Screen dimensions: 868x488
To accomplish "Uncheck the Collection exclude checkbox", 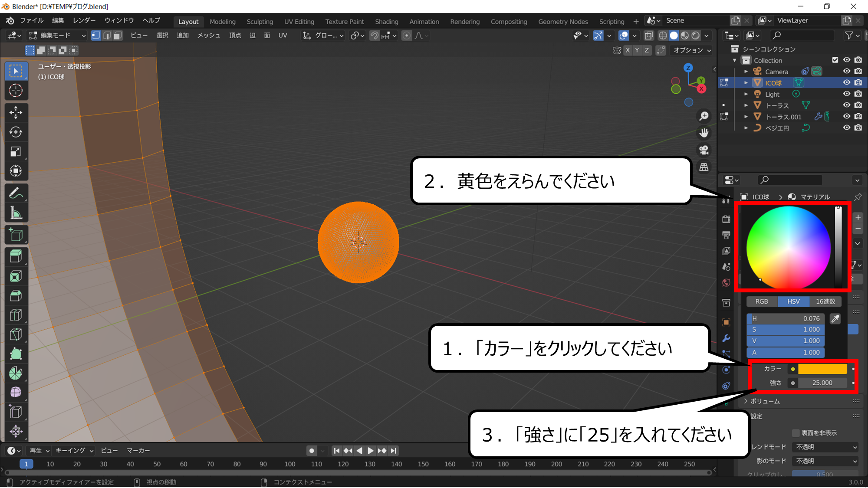I will click(x=835, y=60).
